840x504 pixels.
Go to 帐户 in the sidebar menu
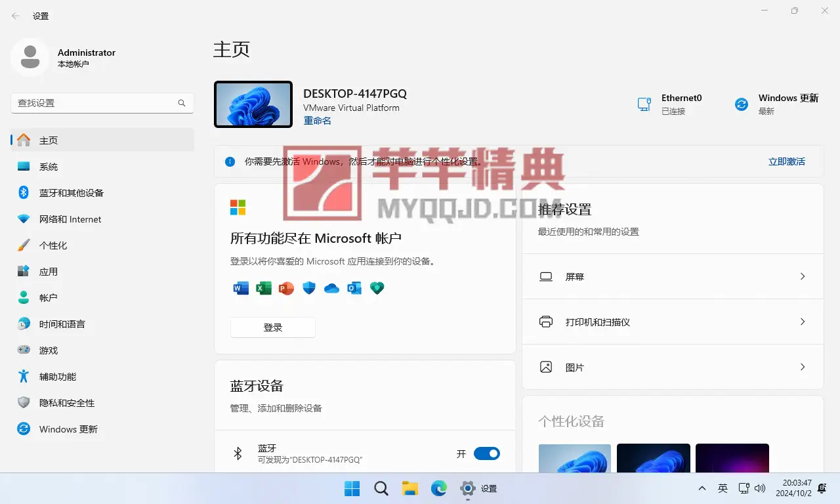pos(49,298)
